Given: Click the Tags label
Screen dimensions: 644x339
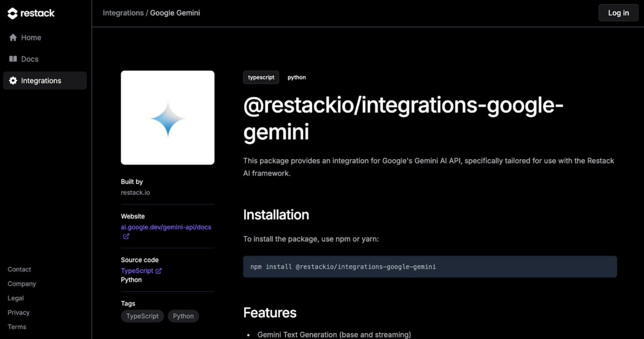Looking at the screenshot, I should point(128,304).
